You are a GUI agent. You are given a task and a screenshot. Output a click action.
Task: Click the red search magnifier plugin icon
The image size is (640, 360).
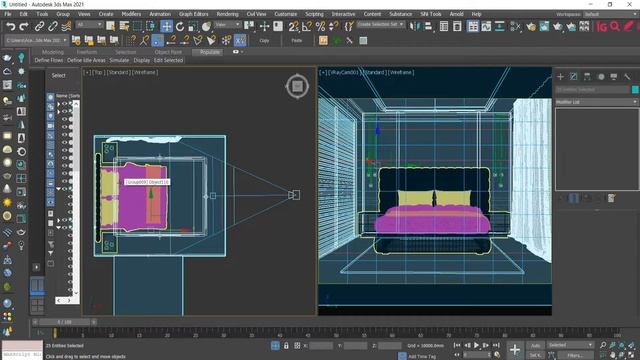click(x=615, y=27)
